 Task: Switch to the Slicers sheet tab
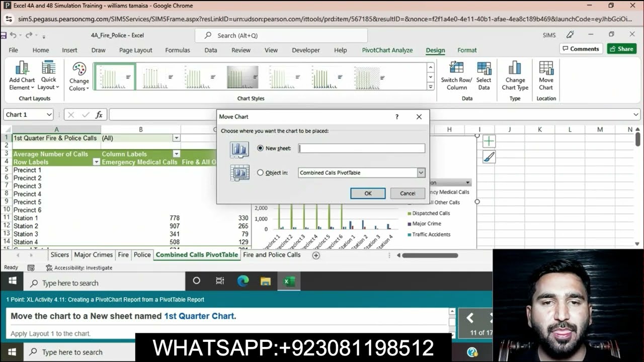(60, 255)
